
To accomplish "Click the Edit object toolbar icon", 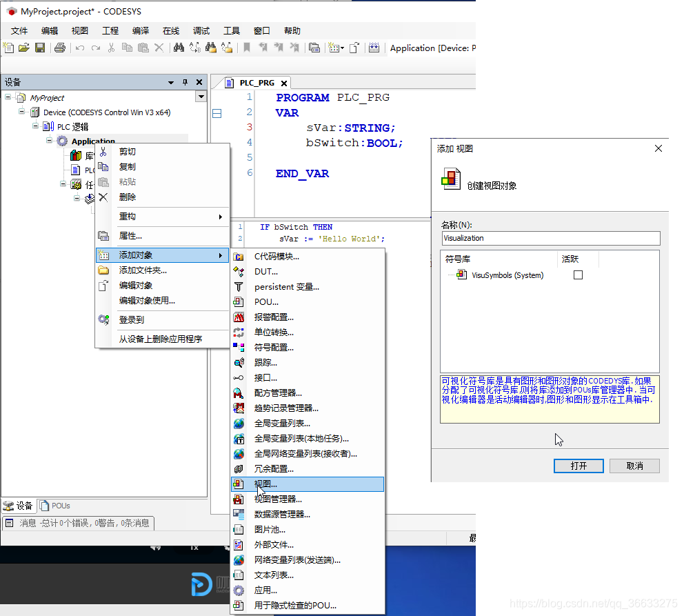I will point(354,48).
